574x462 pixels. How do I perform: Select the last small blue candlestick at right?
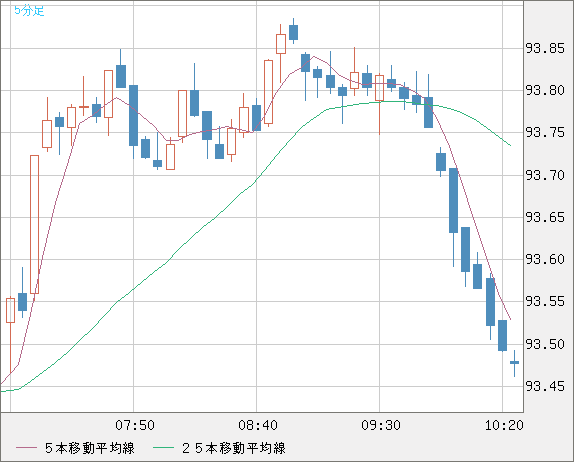(x=514, y=363)
